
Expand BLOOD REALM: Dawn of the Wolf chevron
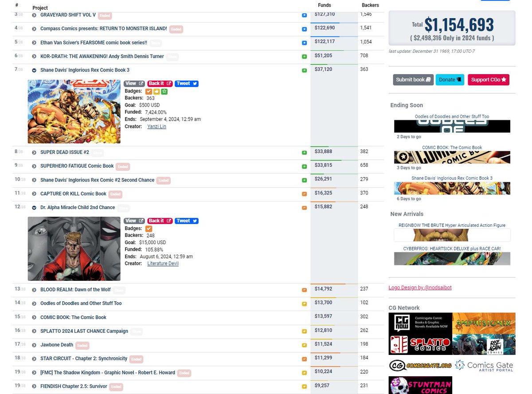click(x=34, y=290)
